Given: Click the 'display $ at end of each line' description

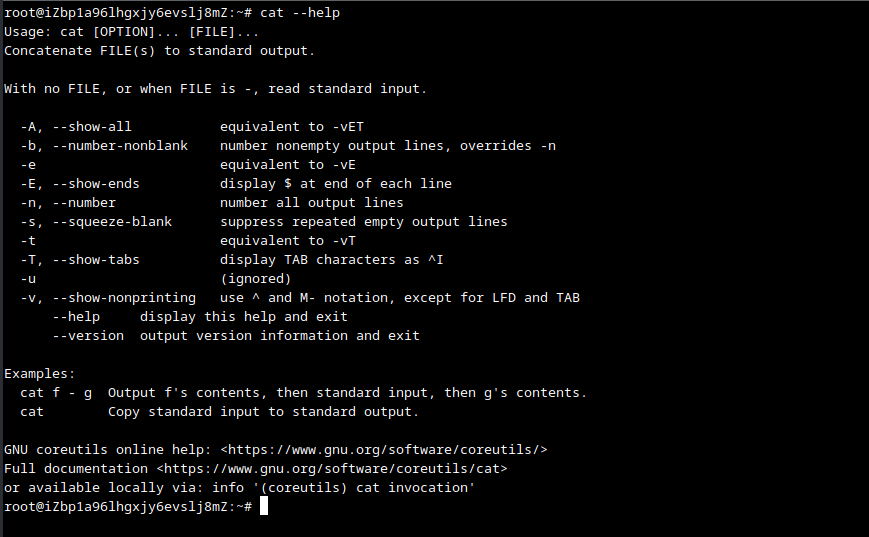Looking at the screenshot, I should 336,184.
